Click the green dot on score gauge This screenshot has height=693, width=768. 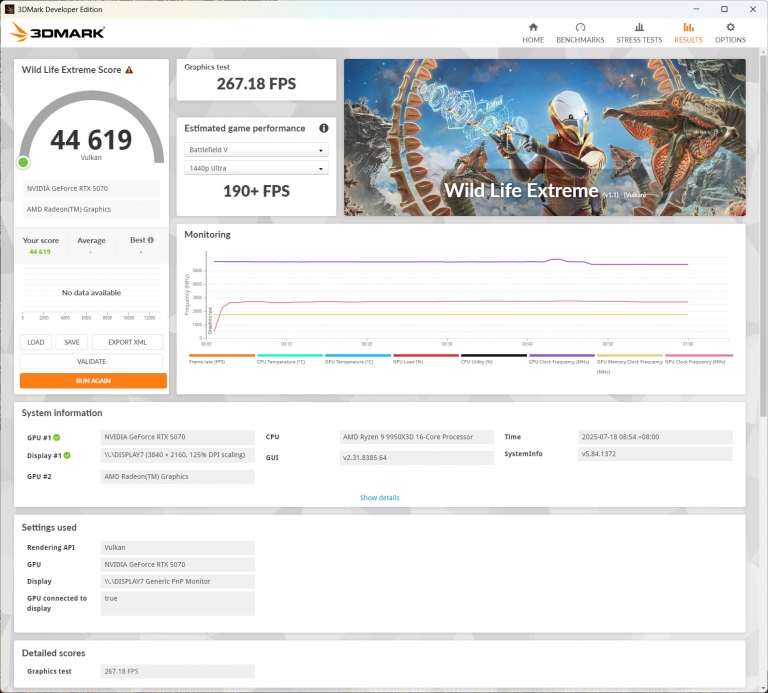[x=23, y=163]
